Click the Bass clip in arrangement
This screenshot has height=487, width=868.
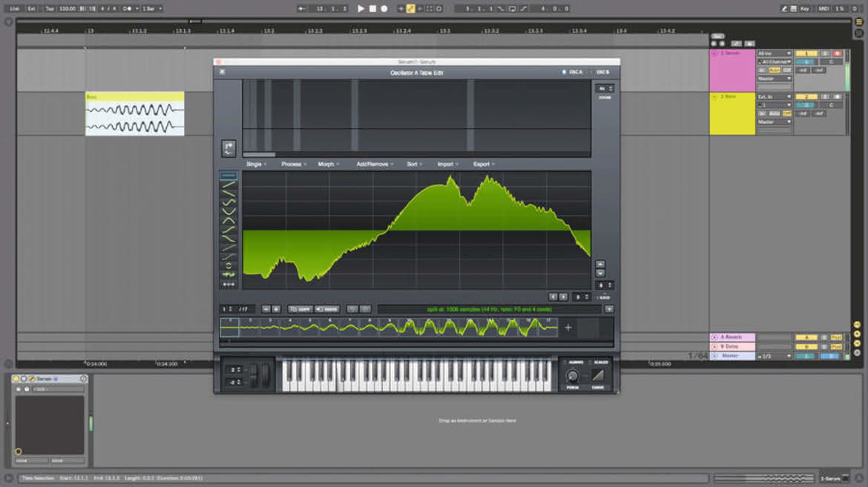point(134,113)
